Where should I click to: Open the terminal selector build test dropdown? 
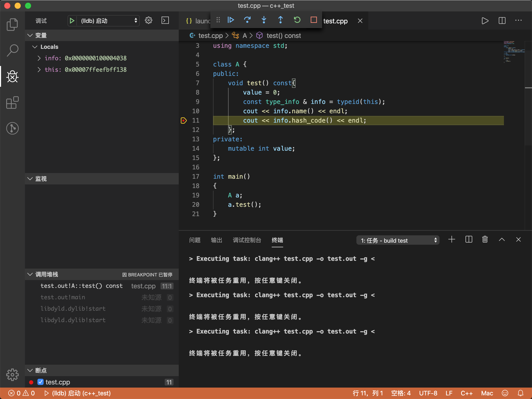point(398,240)
